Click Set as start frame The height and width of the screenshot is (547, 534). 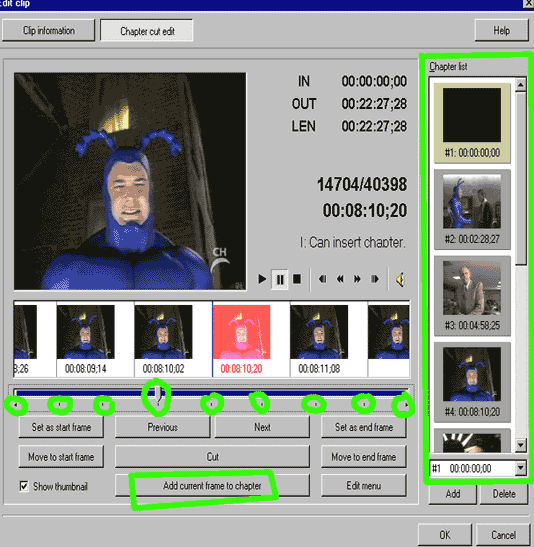pyautogui.click(x=61, y=427)
